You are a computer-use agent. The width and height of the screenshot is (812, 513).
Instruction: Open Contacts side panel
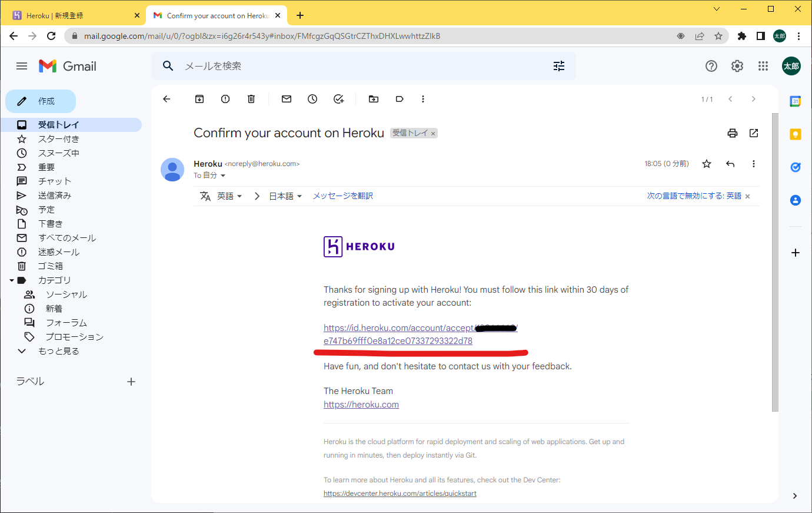pos(796,200)
